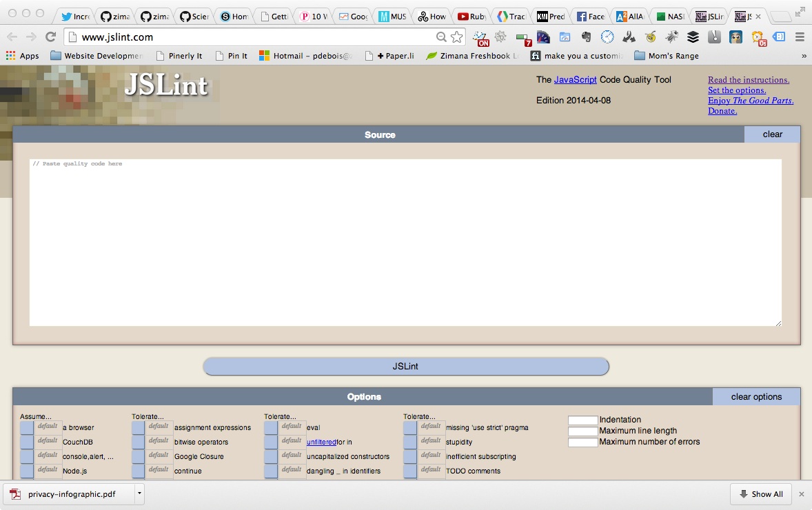Toggle tolerate assignment expressions option

pos(138,428)
